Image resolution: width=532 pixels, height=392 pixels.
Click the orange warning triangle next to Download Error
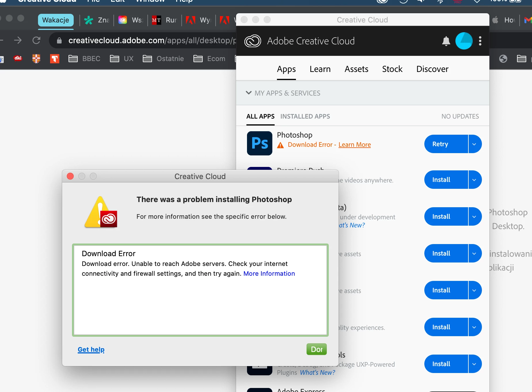(x=280, y=145)
